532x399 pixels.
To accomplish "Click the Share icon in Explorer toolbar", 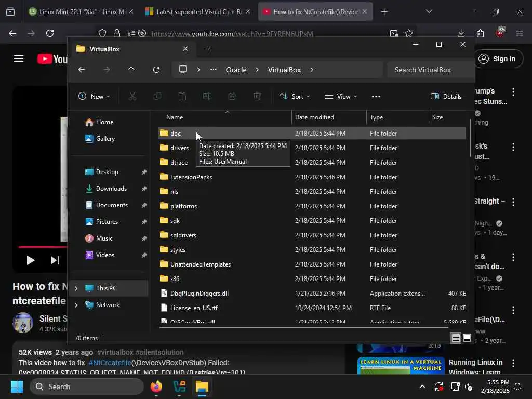I will tap(232, 96).
